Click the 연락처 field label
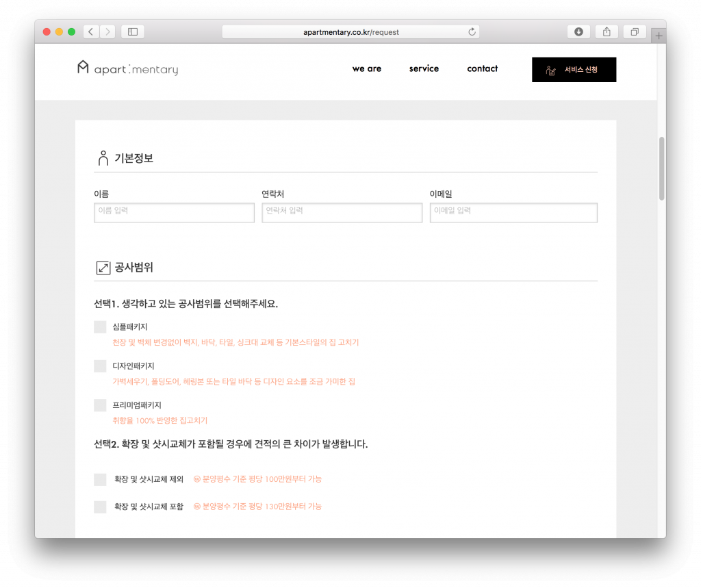The width and height of the screenshot is (701, 588). click(x=272, y=194)
